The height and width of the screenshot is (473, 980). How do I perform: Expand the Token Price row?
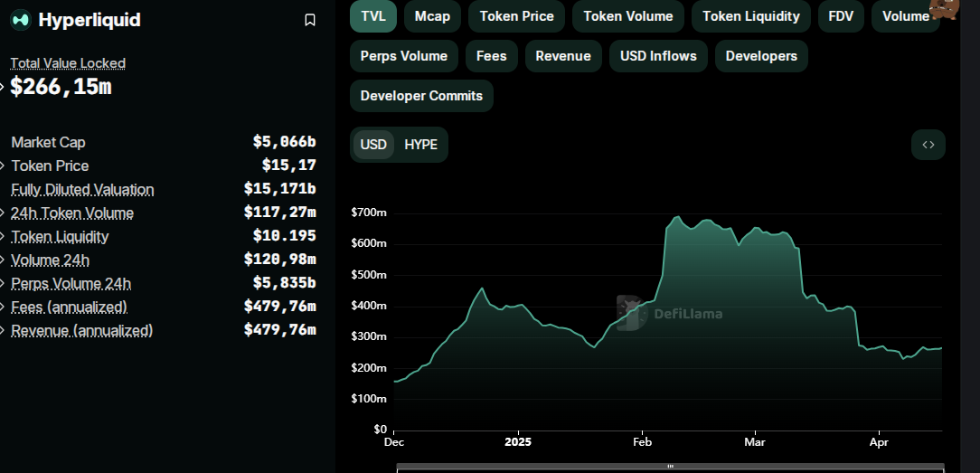pos(3,166)
